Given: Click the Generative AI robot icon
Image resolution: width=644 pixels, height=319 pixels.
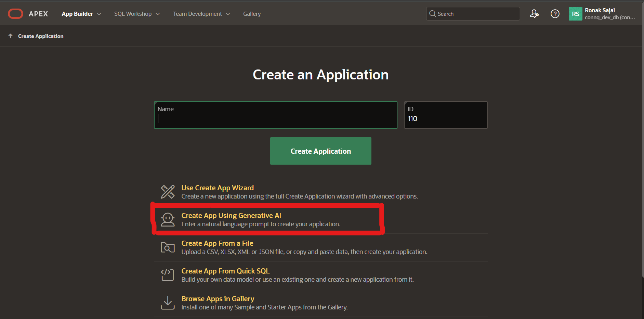Looking at the screenshot, I should click(168, 220).
